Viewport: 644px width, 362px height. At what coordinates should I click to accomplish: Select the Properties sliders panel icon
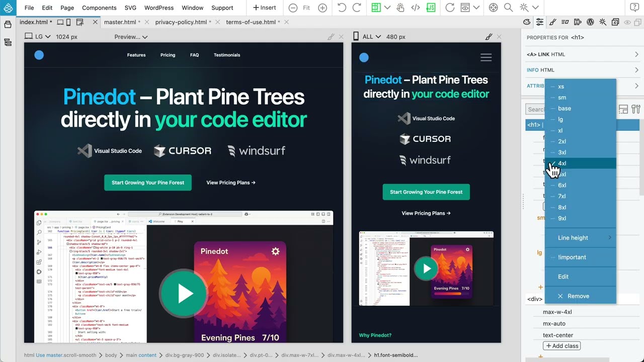pos(540,22)
